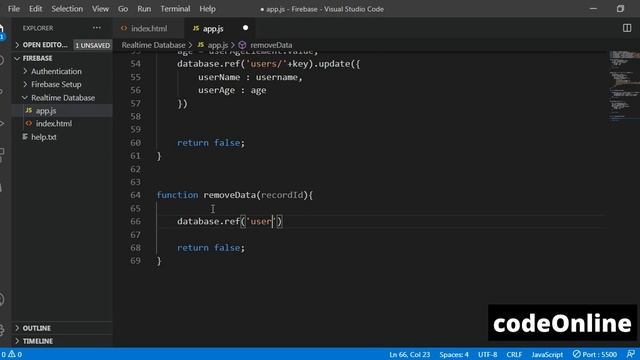Click userAge : age on line 56
640x360 pixels.
point(232,90)
